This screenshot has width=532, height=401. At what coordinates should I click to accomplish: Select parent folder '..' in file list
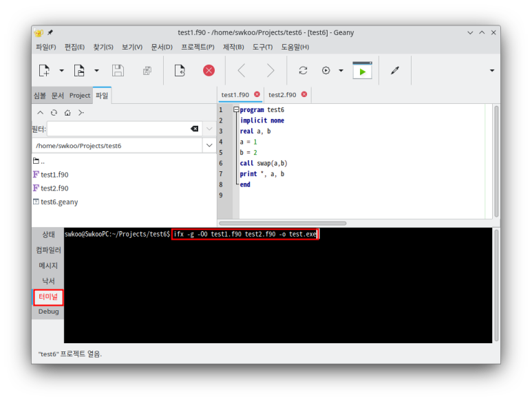click(x=39, y=161)
